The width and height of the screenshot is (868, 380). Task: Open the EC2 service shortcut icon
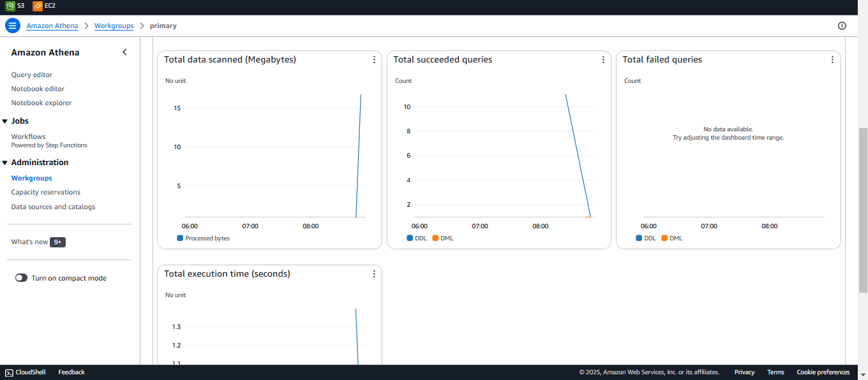(38, 6)
